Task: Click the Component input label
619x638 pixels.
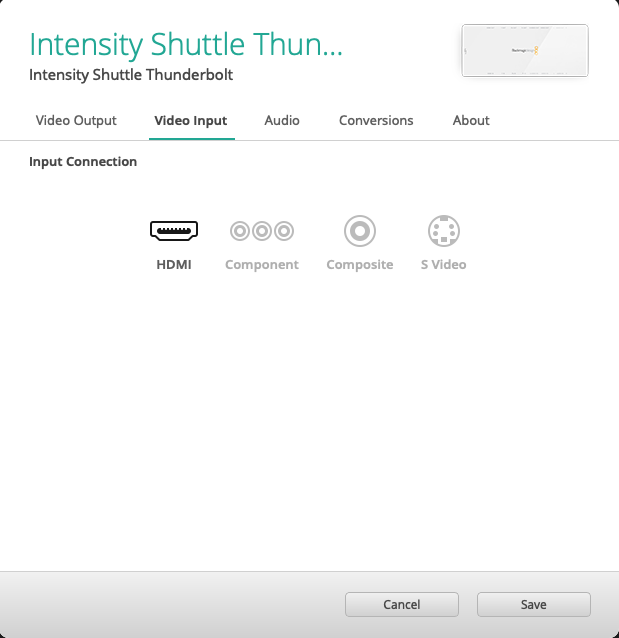Action: point(262,265)
